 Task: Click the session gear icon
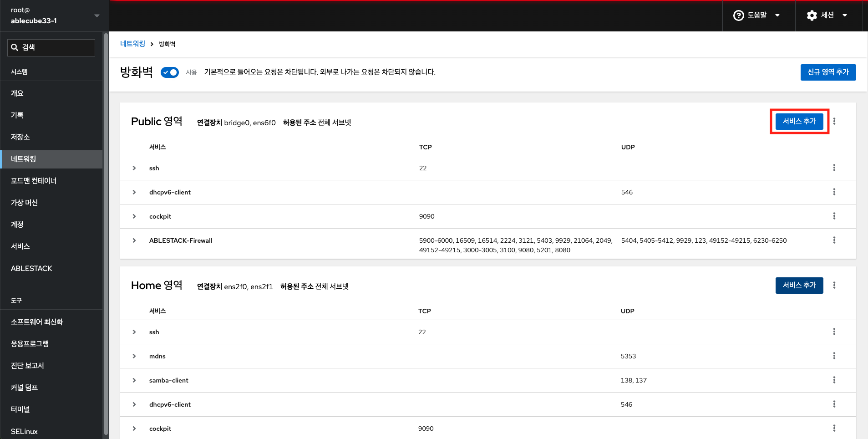point(812,15)
